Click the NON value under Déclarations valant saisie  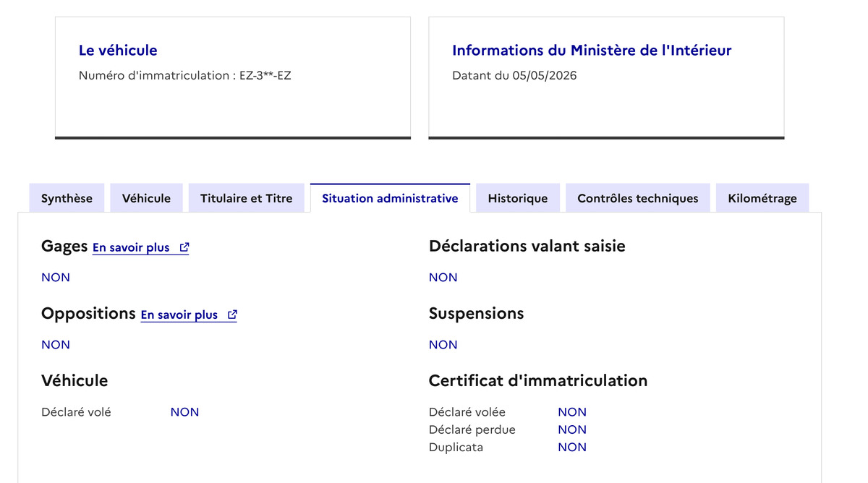443,278
